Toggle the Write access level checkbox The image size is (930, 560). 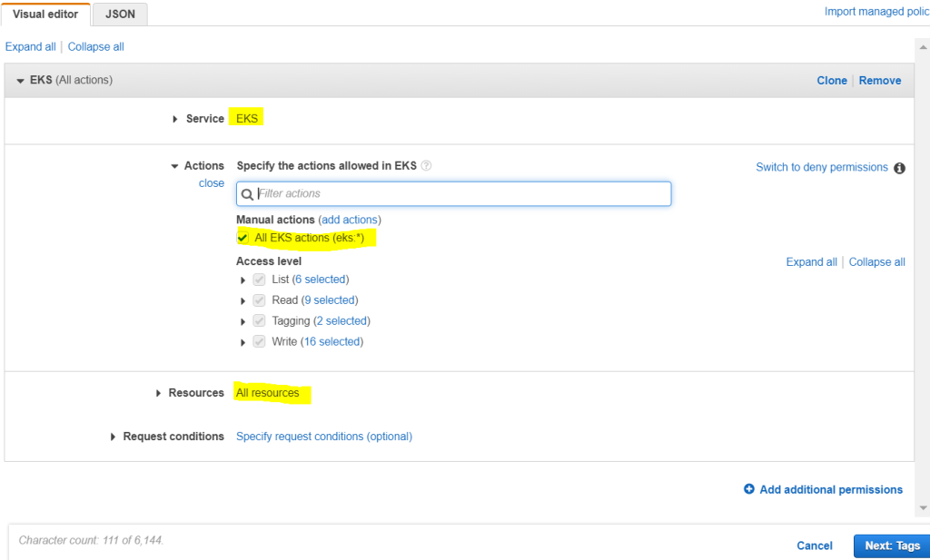259,341
